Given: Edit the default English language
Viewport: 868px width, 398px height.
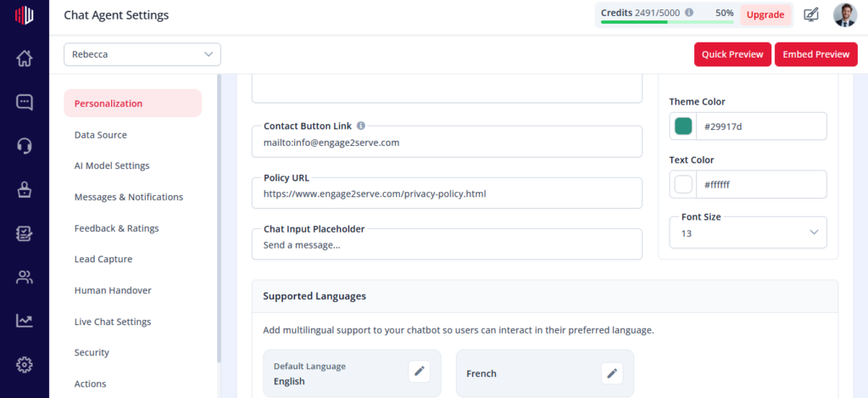Looking at the screenshot, I should coord(419,372).
